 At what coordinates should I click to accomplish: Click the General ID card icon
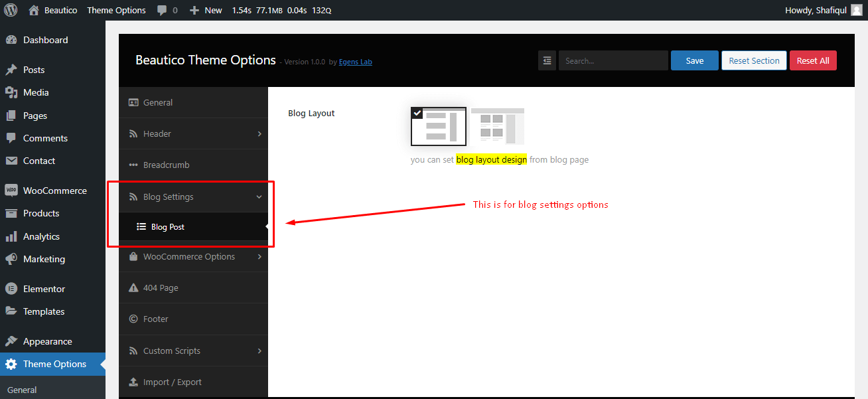pyautogui.click(x=133, y=102)
